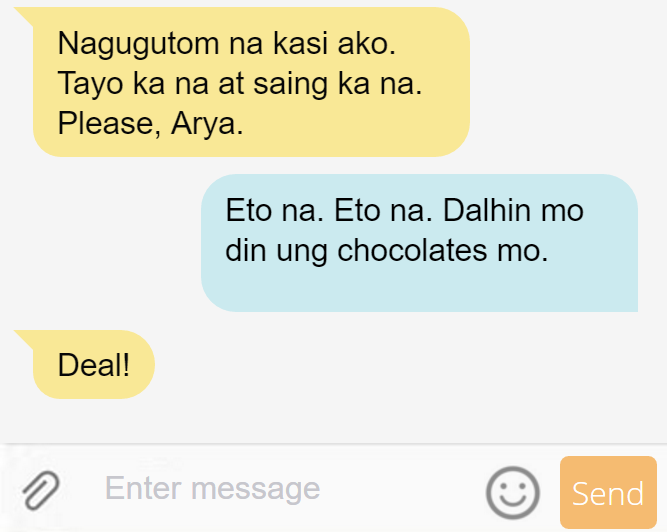Image resolution: width=667 pixels, height=532 pixels.
Task: Click the "Dalhin mo" text in blue bubble
Action: point(513,210)
